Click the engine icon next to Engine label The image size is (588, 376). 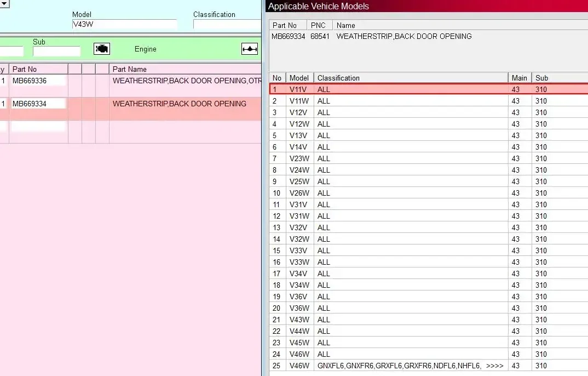pos(102,49)
